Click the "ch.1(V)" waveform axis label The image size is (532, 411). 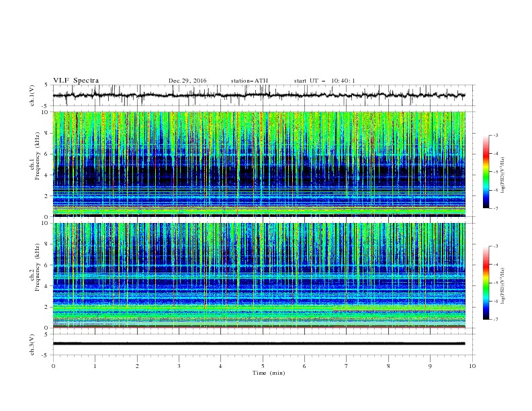coord(32,95)
